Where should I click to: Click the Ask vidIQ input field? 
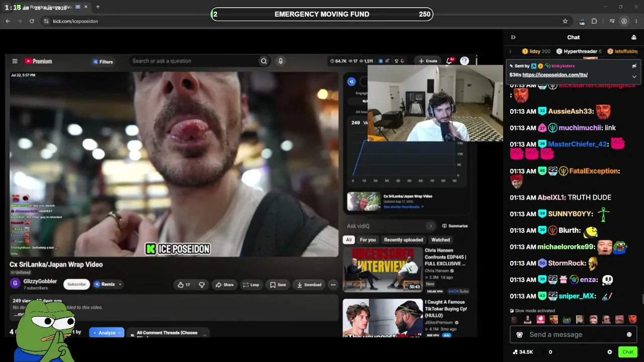point(385,226)
